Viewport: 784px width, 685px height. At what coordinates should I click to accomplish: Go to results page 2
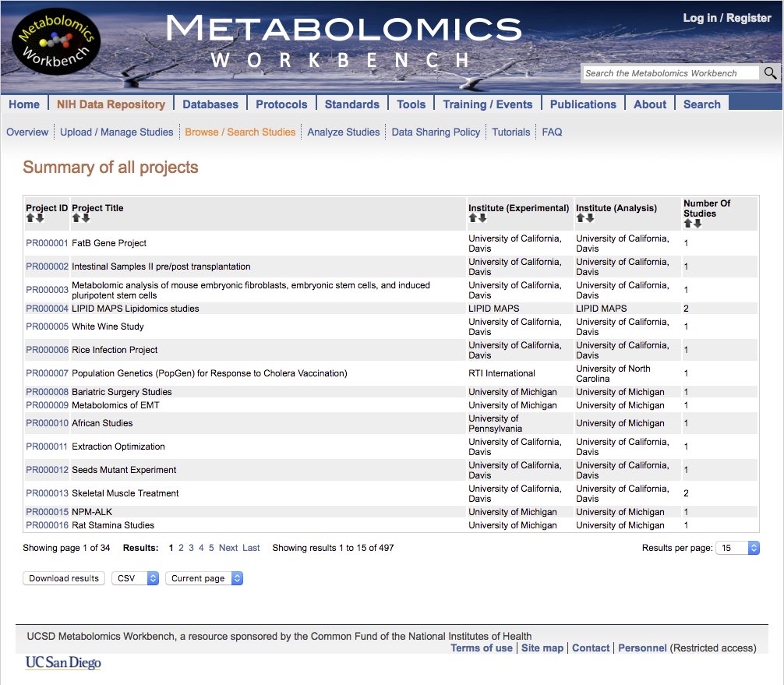181,548
